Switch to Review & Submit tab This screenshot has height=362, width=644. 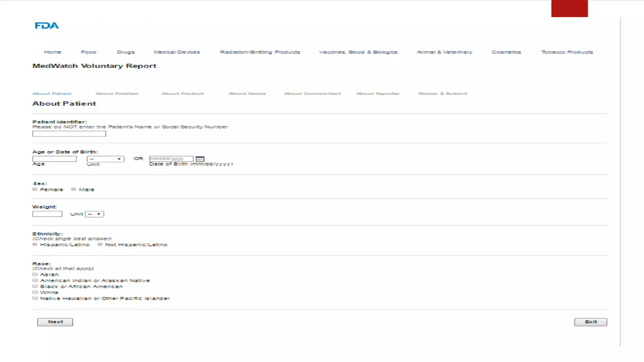click(x=442, y=93)
